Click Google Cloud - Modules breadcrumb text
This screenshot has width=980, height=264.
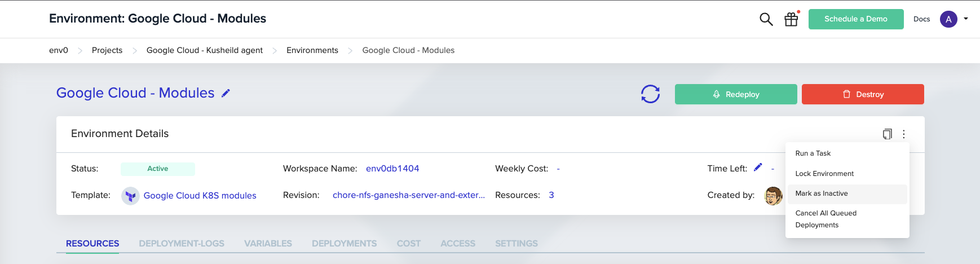point(408,50)
